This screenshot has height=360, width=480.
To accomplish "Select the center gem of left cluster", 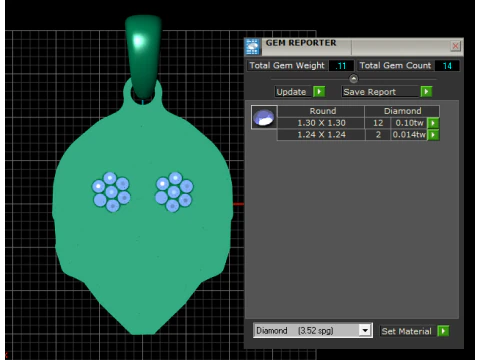I will point(111,192).
